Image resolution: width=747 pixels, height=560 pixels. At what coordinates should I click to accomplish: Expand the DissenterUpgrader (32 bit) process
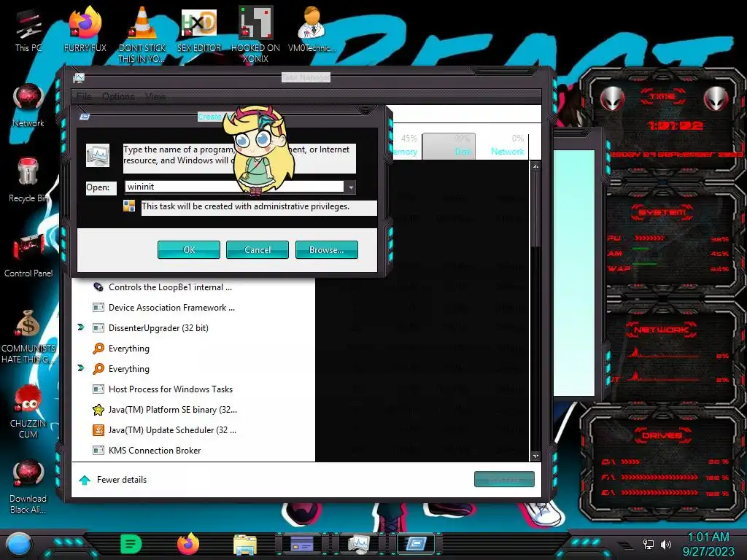(81, 327)
